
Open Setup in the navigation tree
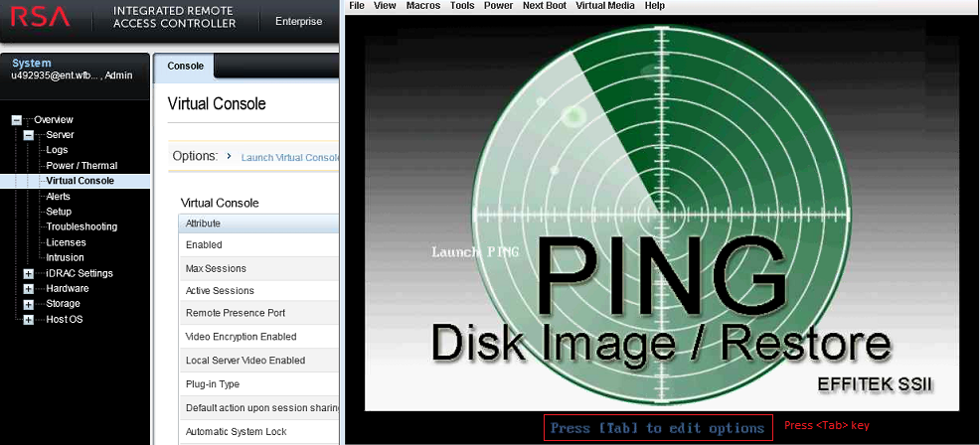59,212
